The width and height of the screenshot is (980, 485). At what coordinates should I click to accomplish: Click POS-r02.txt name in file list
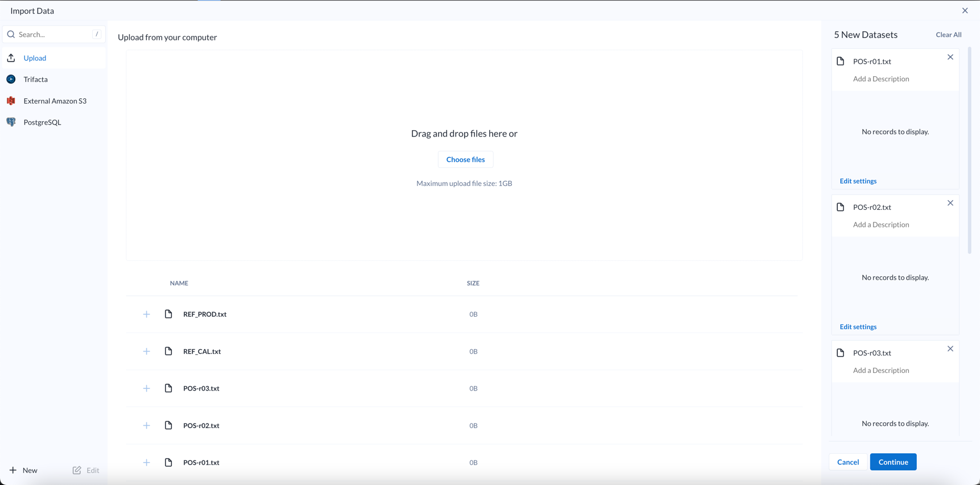[x=201, y=426]
